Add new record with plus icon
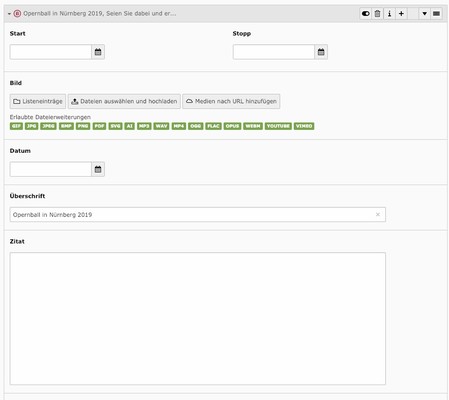The image size is (449, 400). pos(401,14)
